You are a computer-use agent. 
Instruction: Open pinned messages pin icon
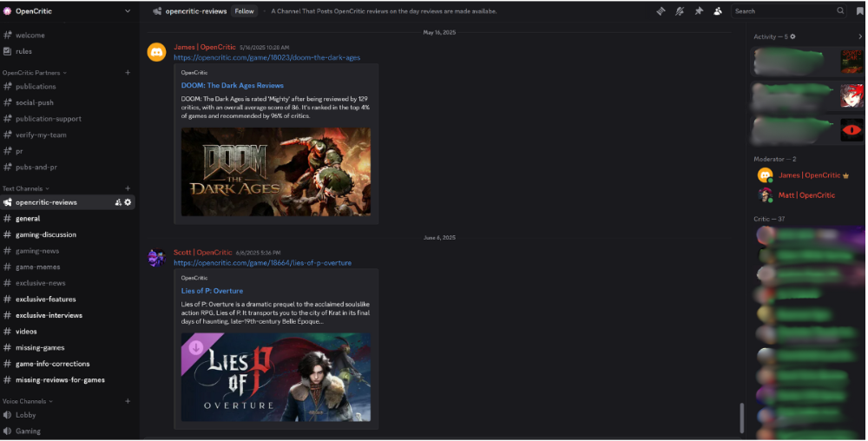click(x=699, y=11)
